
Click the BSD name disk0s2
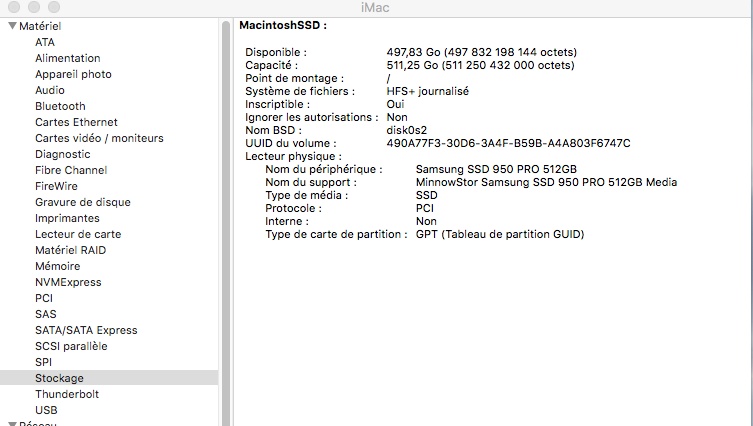[x=406, y=130]
